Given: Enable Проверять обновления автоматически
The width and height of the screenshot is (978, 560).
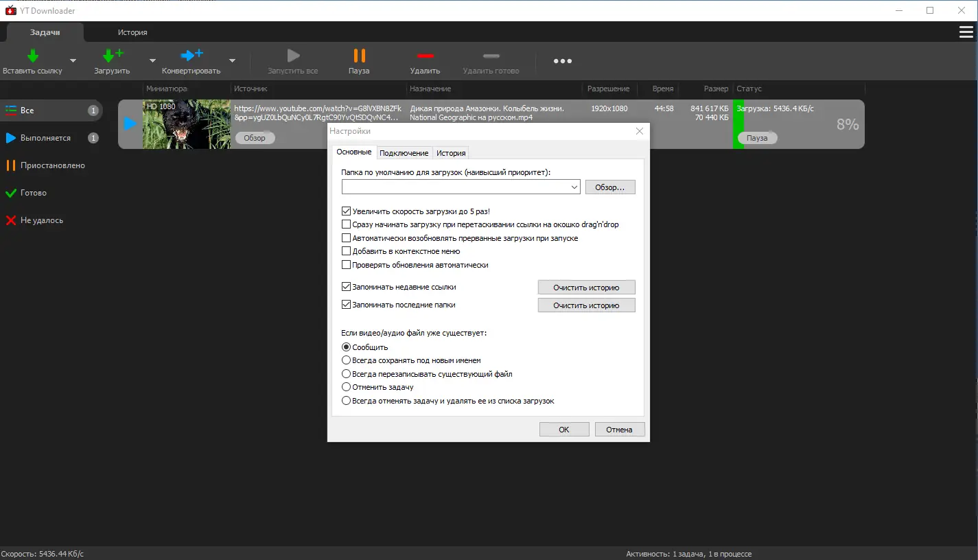Looking at the screenshot, I should click(346, 265).
